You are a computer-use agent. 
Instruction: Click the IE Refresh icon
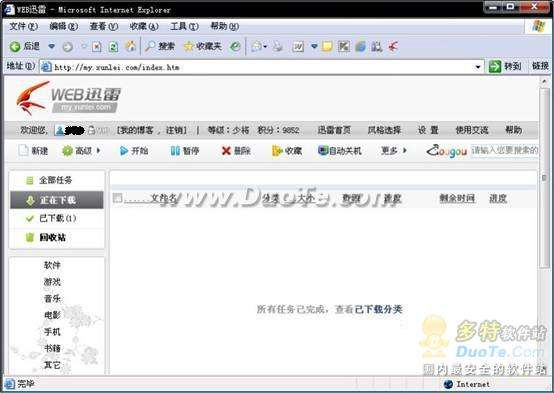(113, 47)
